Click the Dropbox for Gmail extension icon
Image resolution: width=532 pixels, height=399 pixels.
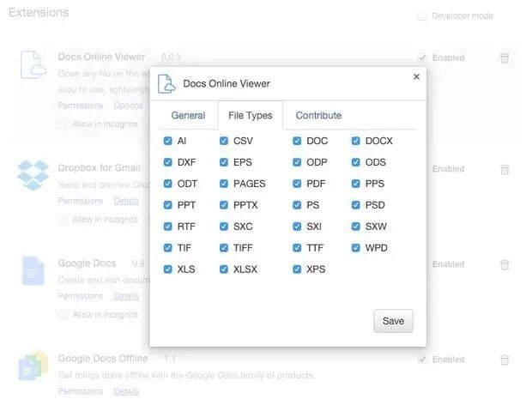click(x=33, y=175)
